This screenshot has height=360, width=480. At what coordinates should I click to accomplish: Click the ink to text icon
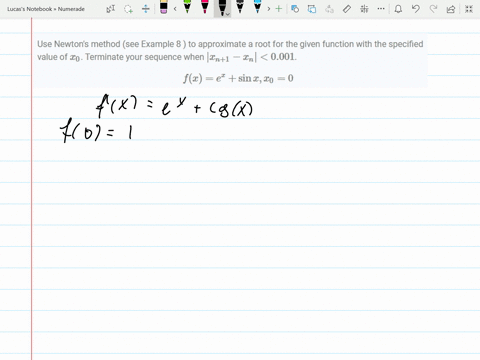pyautogui.click(x=312, y=9)
